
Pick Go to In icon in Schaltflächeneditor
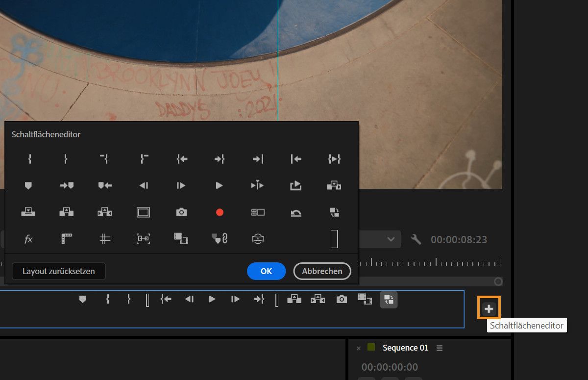click(x=182, y=159)
